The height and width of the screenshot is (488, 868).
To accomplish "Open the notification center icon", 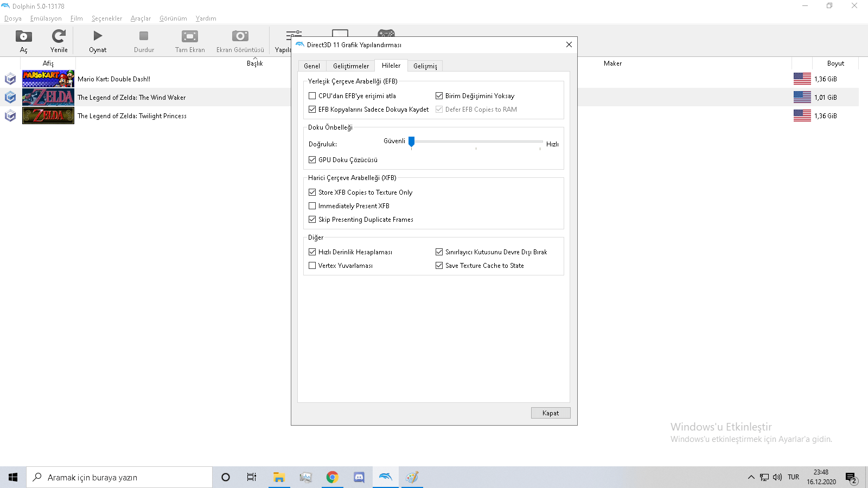I will [x=851, y=477].
